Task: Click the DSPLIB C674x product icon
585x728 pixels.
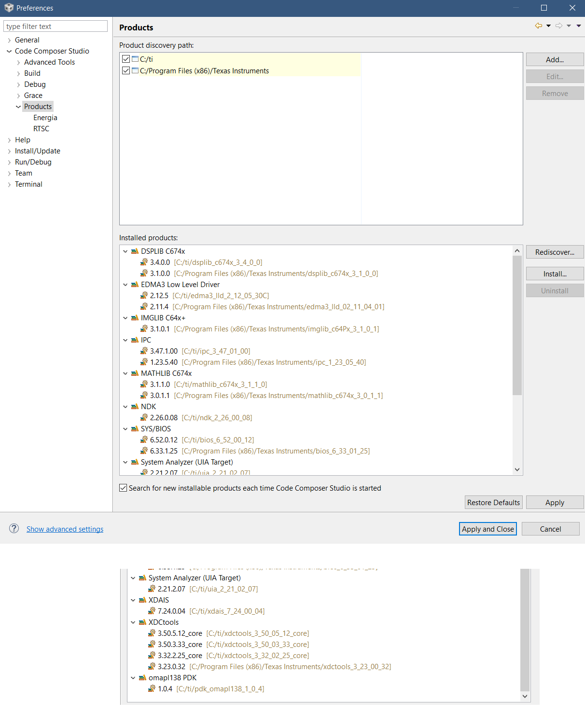Action: (135, 251)
